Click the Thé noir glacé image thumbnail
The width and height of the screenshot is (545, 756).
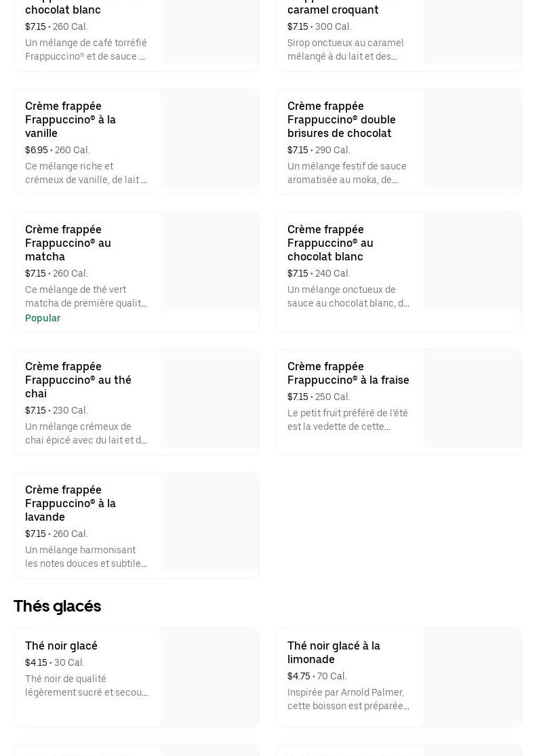(x=209, y=678)
